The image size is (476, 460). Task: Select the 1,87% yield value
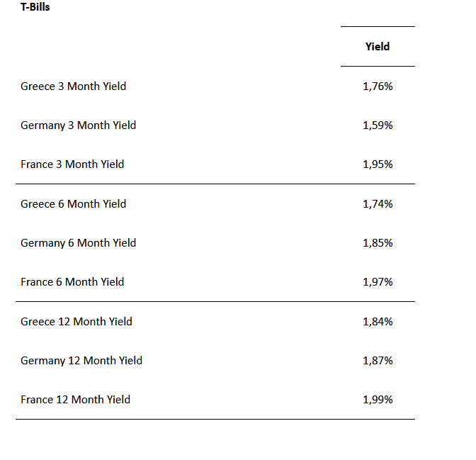pyautogui.click(x=378, y=361)
